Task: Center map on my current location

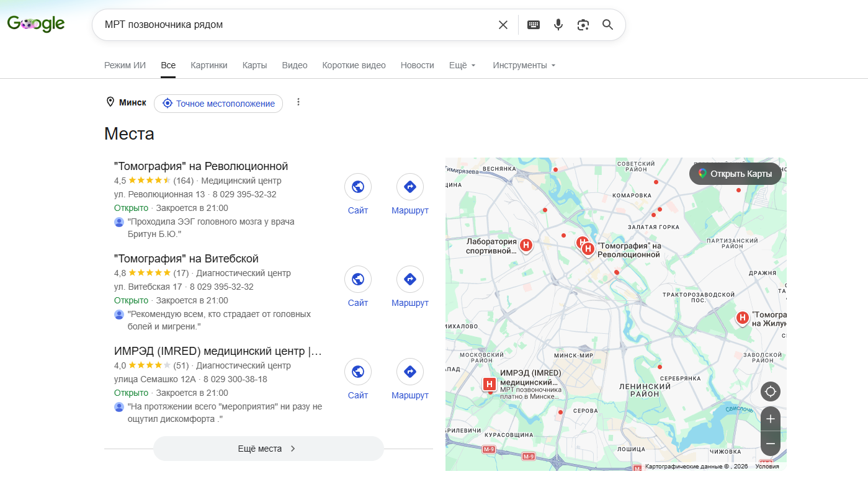Action: (x=771, y=391)
